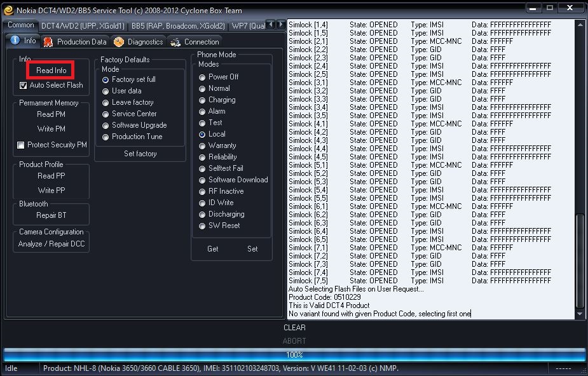This screenshot has width=588, height=376.
Task: Select Software Upgrade radio option
Action: [x=106, y=125]
